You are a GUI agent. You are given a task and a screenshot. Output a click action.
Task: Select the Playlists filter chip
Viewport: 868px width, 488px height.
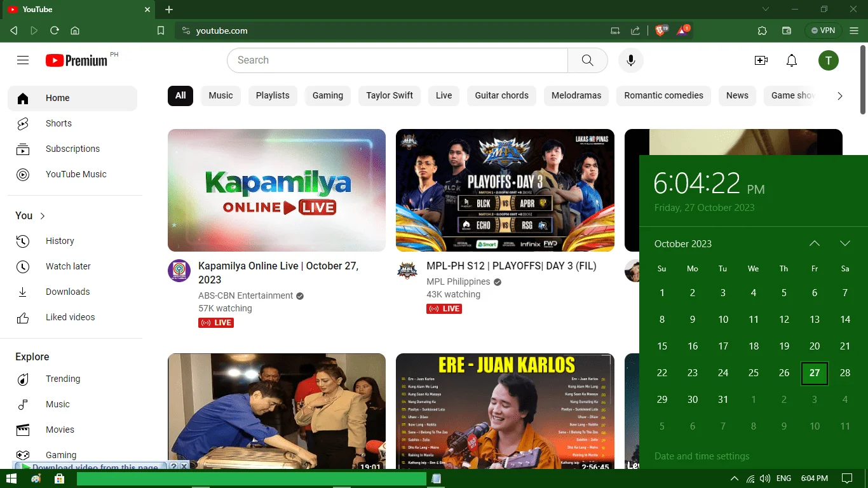tap(273, 96)
